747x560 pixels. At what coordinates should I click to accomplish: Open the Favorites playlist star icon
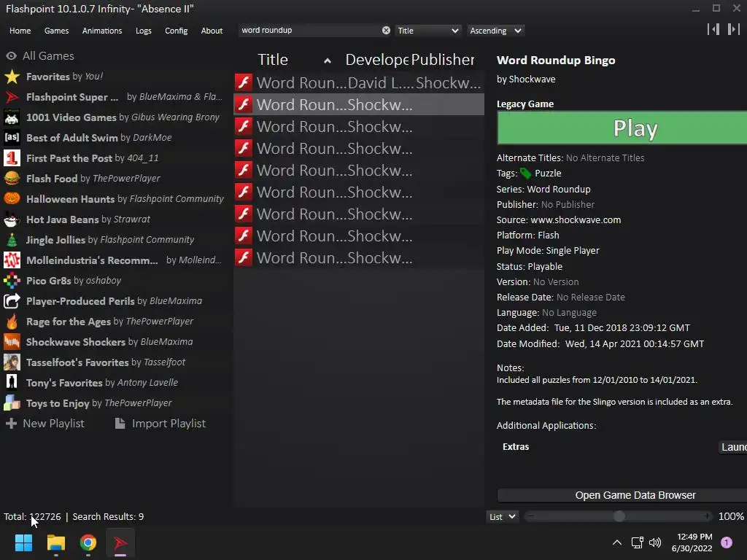pos(12,77)
